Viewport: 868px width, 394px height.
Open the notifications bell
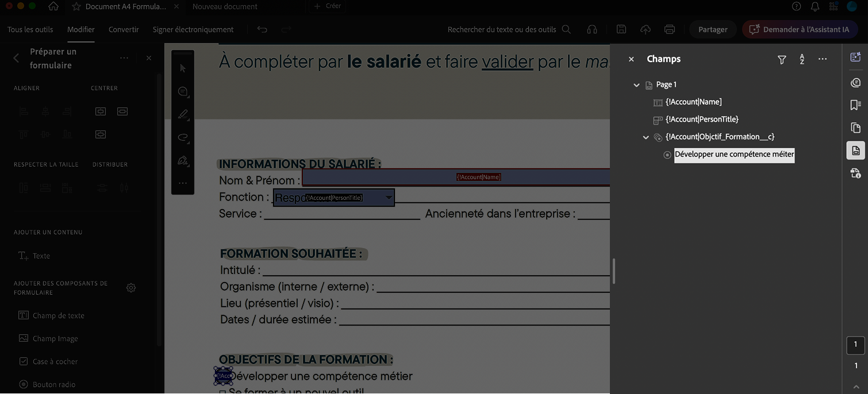pos(815,6)
